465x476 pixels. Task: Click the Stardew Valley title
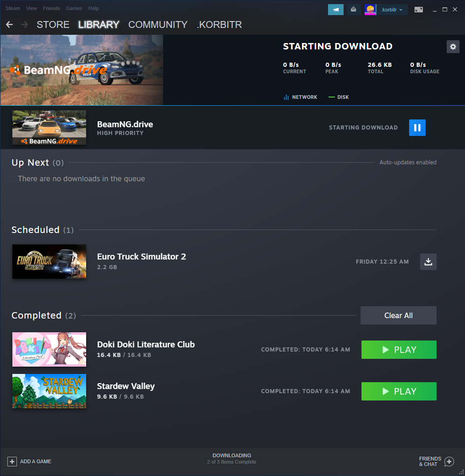(x=126, y=386)
